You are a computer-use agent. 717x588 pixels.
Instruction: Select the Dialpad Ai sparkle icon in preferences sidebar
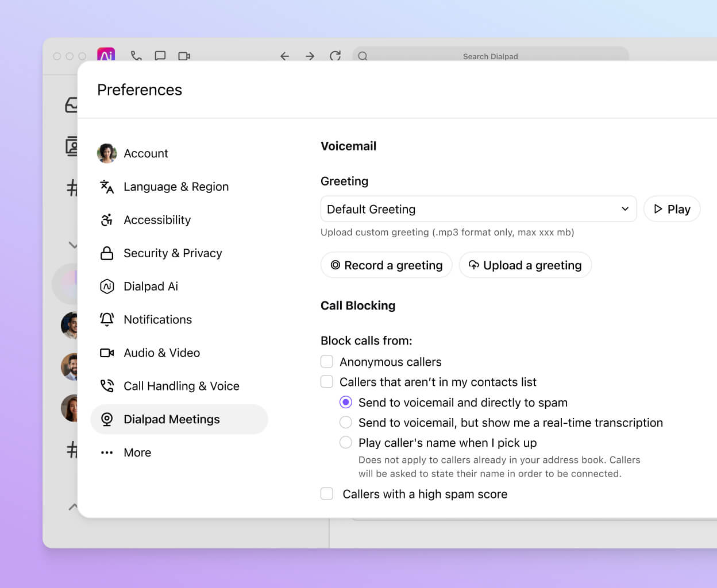tap(107, 286)
